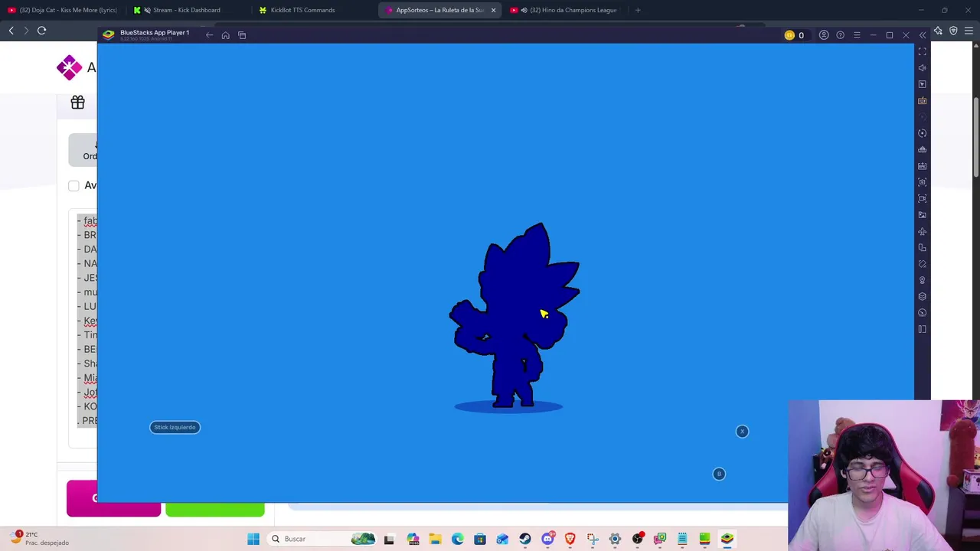Click the green button on AppSorteos page
The image size is (980, 551).
(x=215, y=510)
